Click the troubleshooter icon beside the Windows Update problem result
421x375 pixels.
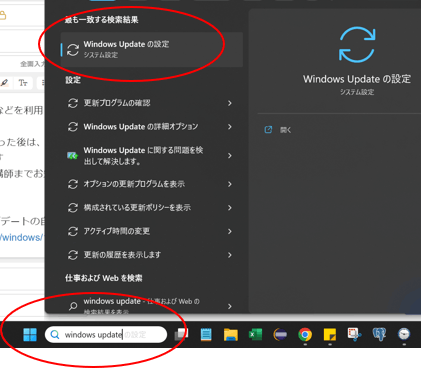[x=72, y=155]
